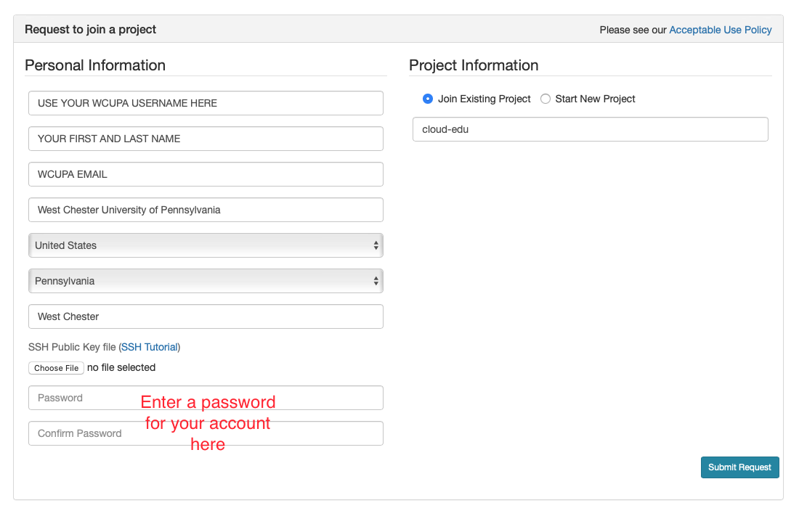Select the Start New Project radio button
Screen dimensions: 807x532
(546, 99)
